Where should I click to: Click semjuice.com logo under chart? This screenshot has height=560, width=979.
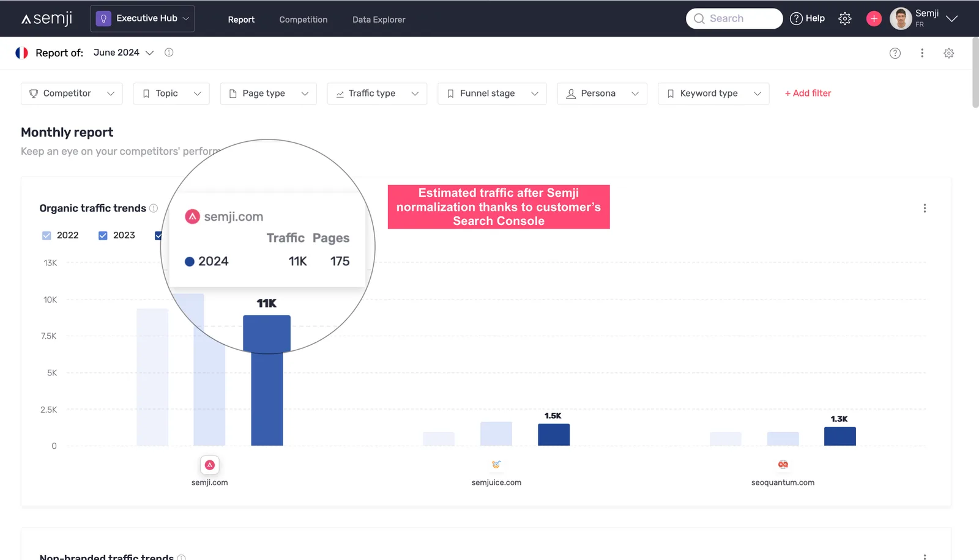(x=496, y=465)
